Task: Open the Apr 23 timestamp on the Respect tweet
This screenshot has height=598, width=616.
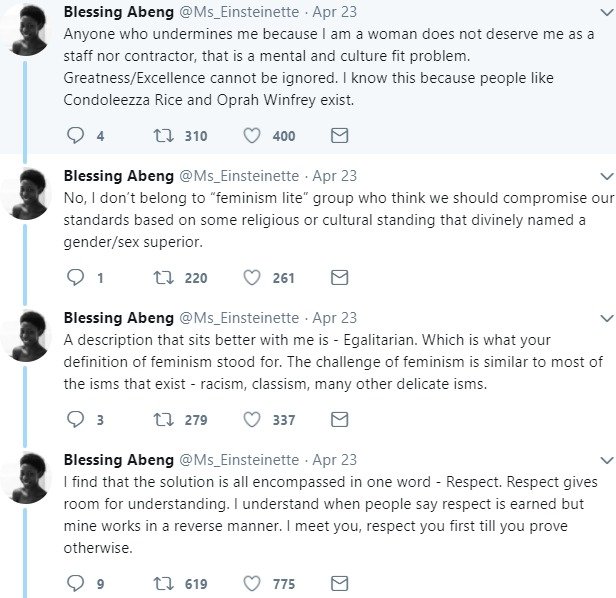Action: (x=335, y=460)
